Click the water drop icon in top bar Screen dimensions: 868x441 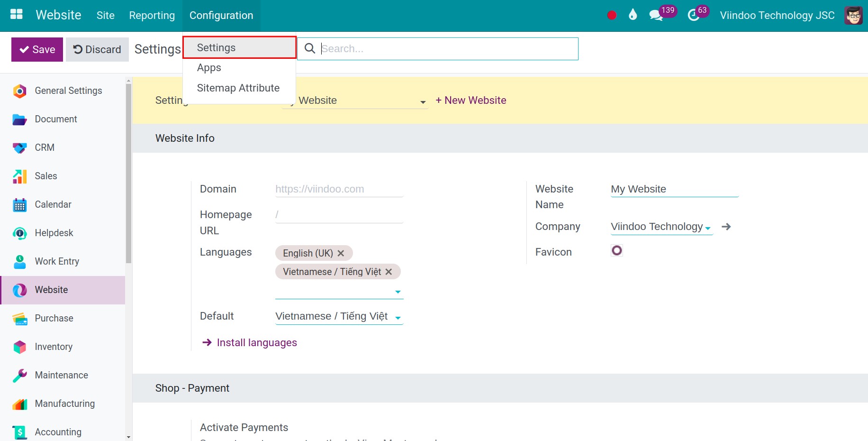tap(633, 15)
